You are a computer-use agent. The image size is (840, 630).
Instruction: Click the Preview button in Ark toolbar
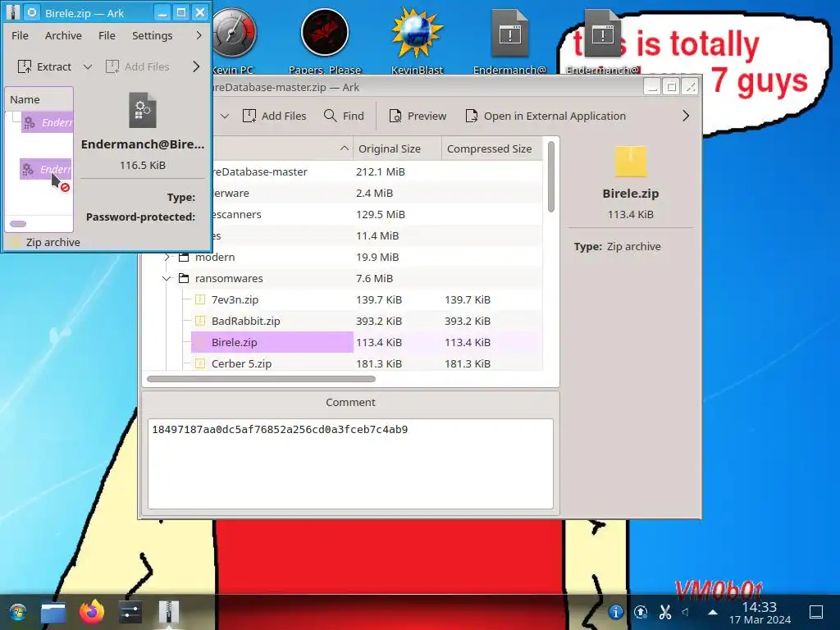(418, 116)
